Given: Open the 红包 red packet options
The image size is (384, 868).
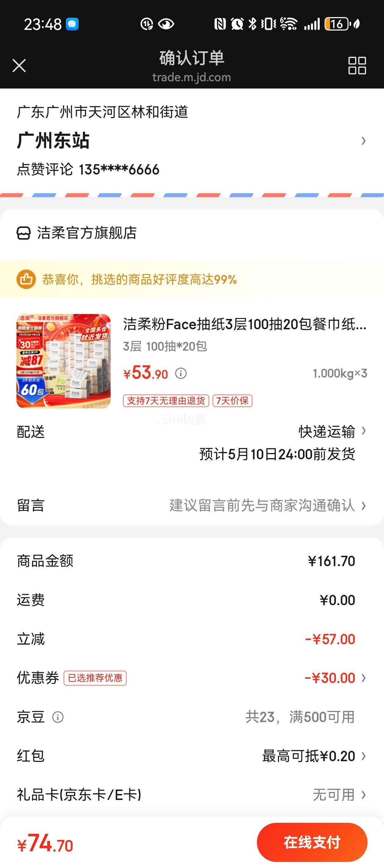Looking at the screenshot, I should [192, 756].
